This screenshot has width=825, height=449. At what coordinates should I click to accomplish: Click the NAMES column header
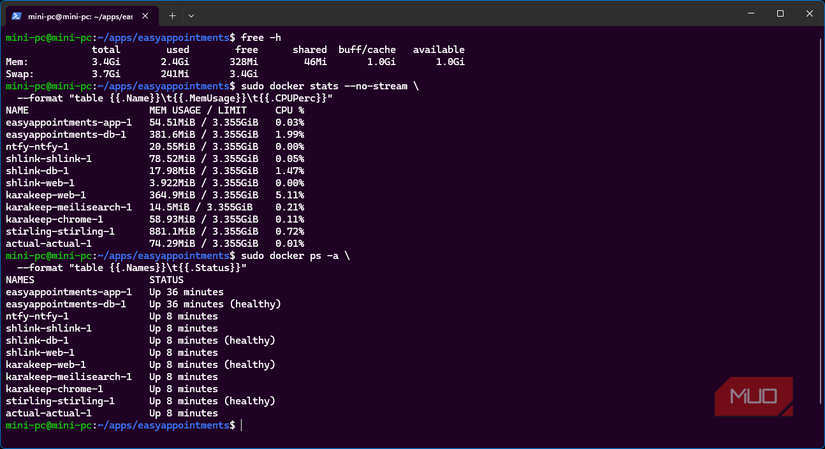[x=20, y=280]
